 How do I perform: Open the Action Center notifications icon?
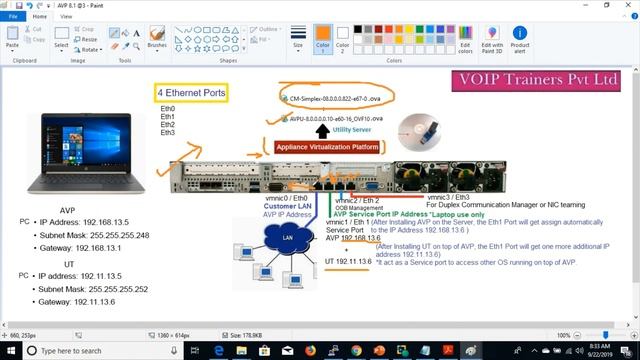tap(626, 351)
